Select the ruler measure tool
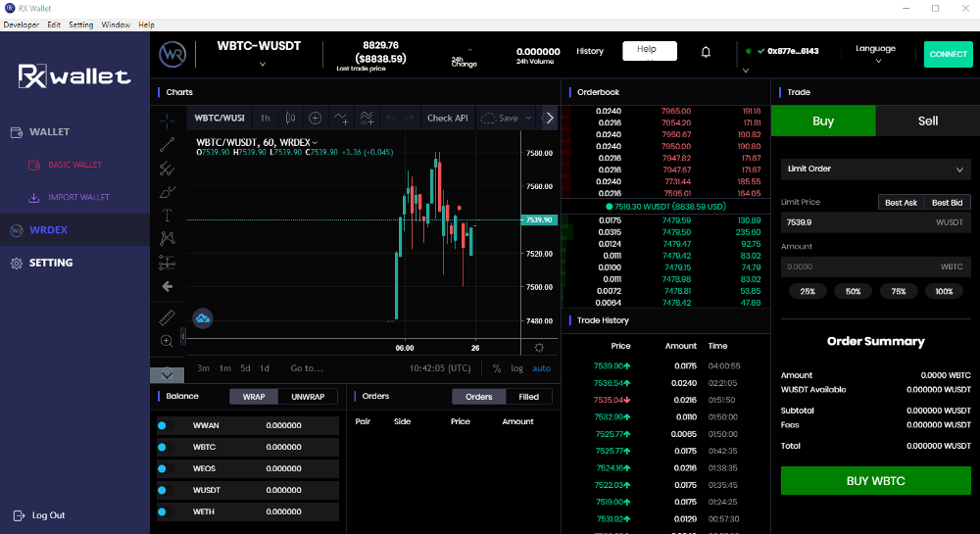Image resolution: width=980 pixels, height=534 pixels. 167,317
